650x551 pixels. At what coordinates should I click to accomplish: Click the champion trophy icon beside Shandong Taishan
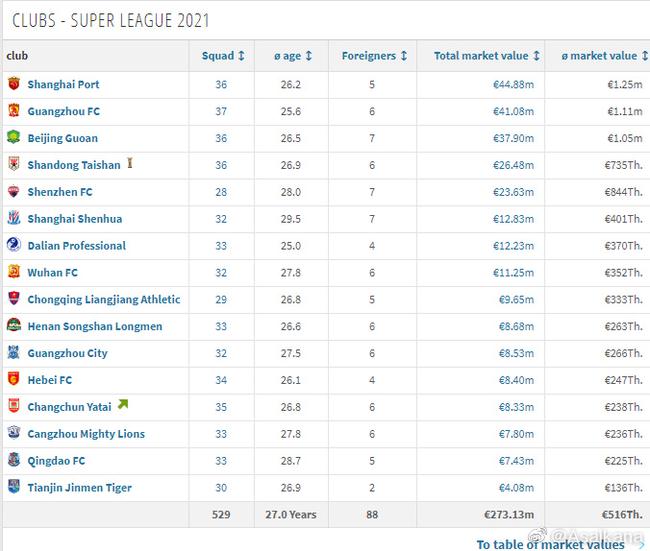(x=130, y=163)
